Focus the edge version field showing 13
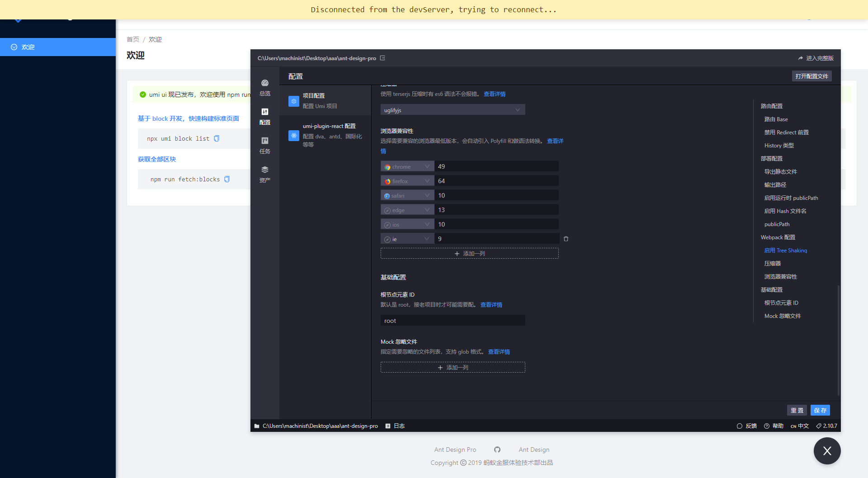This screenshot has width=868, height=478. coord(496,210)
